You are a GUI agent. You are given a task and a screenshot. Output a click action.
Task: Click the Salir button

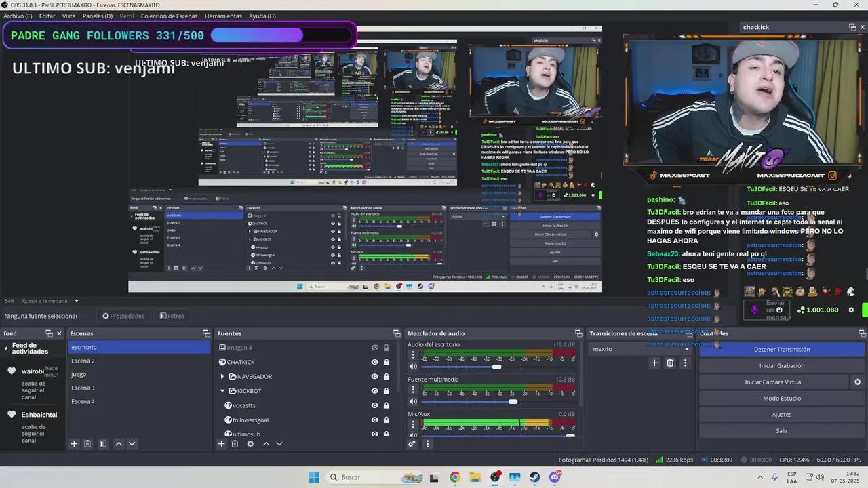click(x=782, y=431)
